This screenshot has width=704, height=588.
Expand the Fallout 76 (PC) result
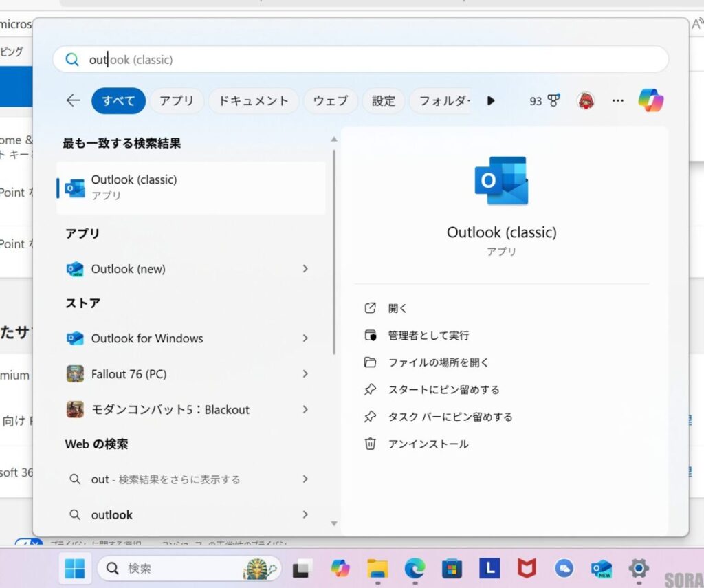(x=305, y=374)
